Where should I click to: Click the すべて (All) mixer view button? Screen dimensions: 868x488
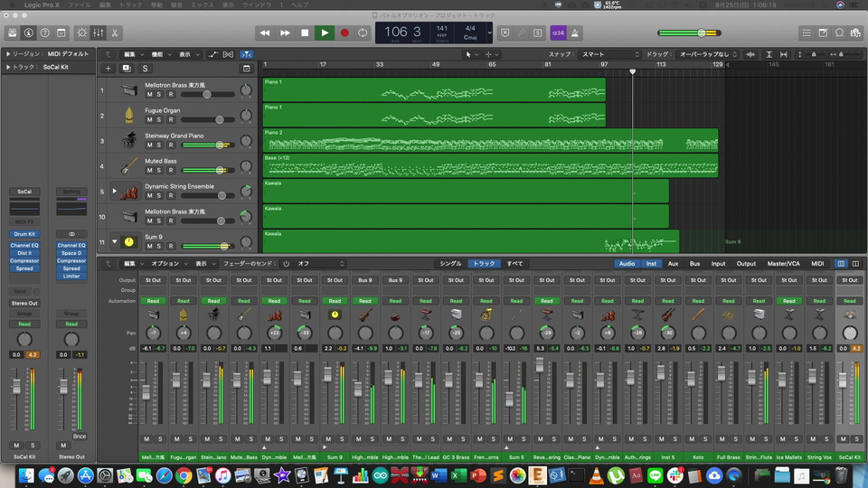(x=514, y=264)
